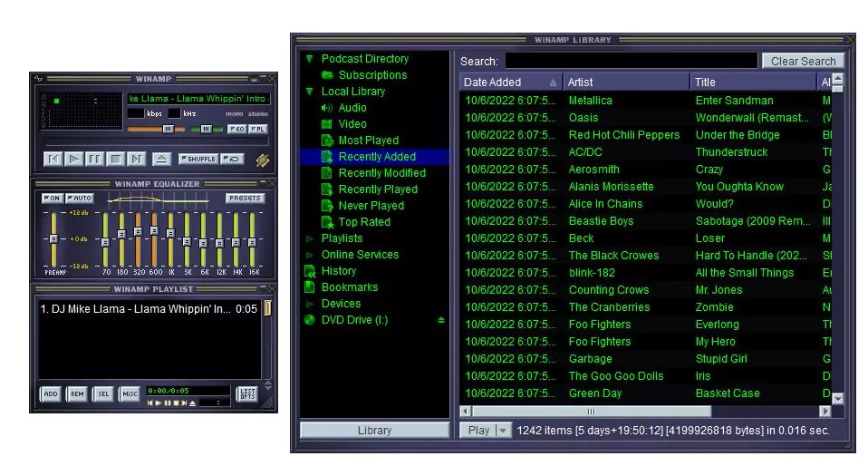Click the Never Played view icon

[327, 206]
